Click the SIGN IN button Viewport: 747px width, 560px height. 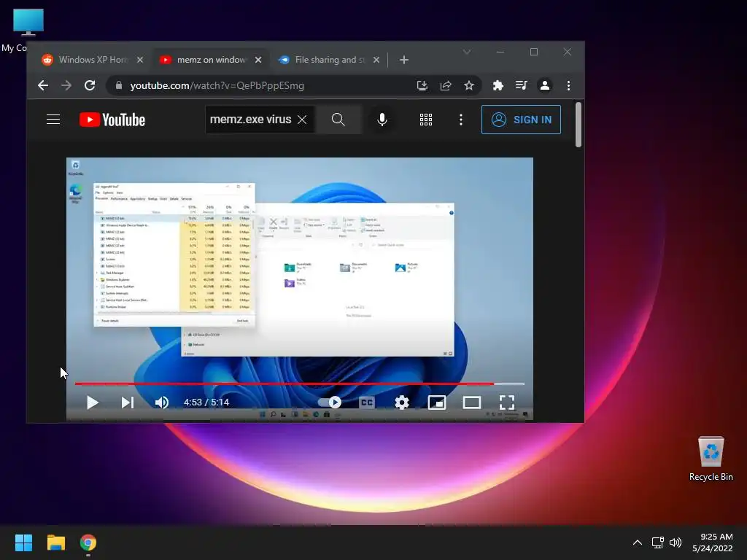(521, 120)
